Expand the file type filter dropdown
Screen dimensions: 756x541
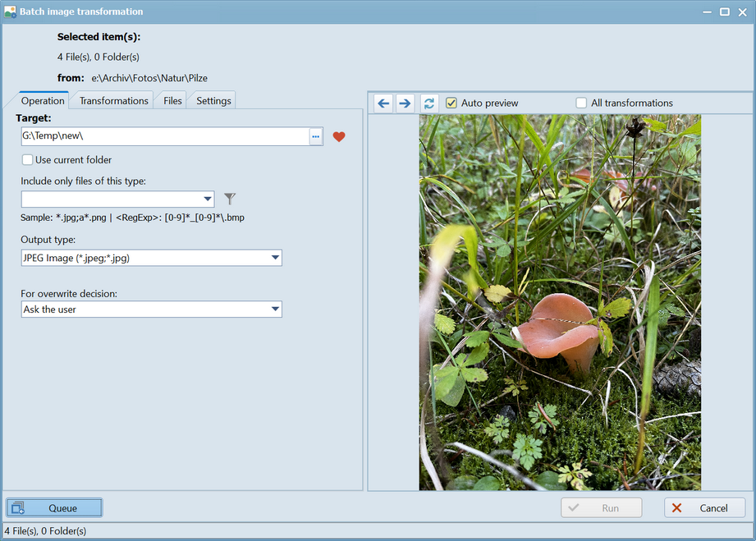[x=207, y=199]
